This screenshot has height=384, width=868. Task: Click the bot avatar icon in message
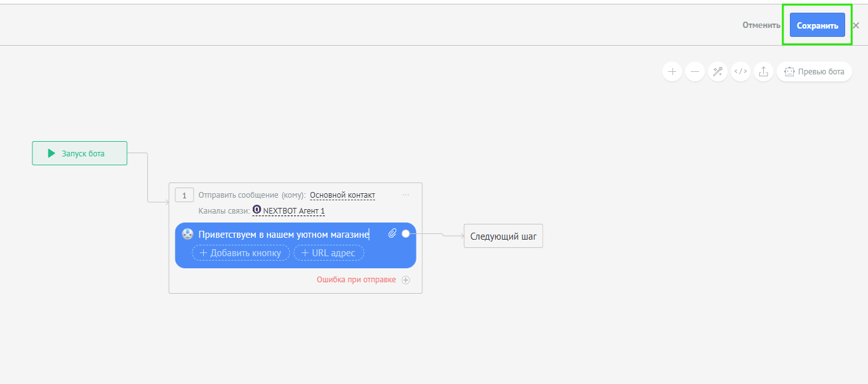[x=187, y=234]
